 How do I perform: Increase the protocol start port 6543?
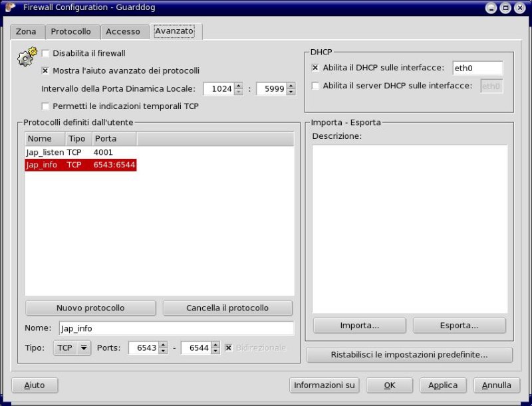pyautogui.click(x=163, y=344)
